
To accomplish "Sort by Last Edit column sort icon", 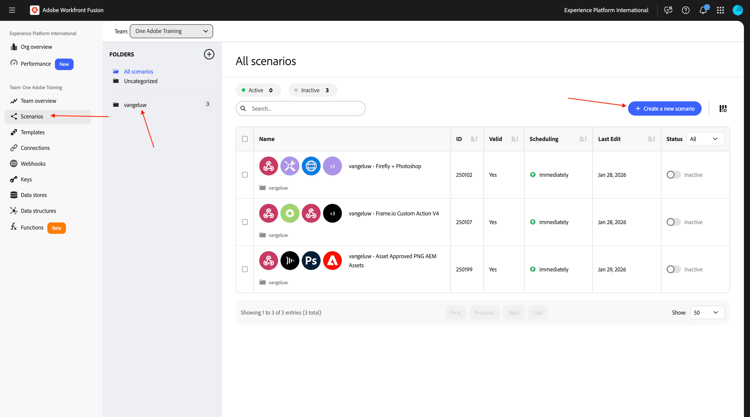I will pyautogui.click(x=651, y=139).
